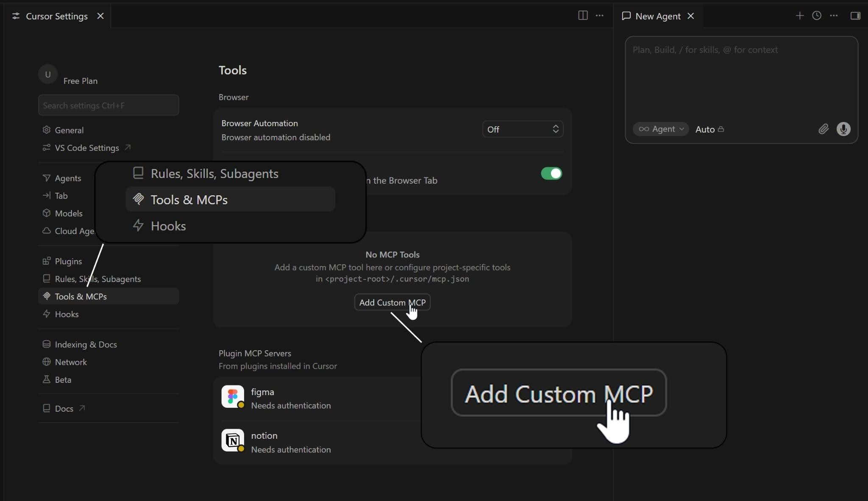868x501 pixels.
Task: Click the Add Custom MCP button
Action: 392,302
